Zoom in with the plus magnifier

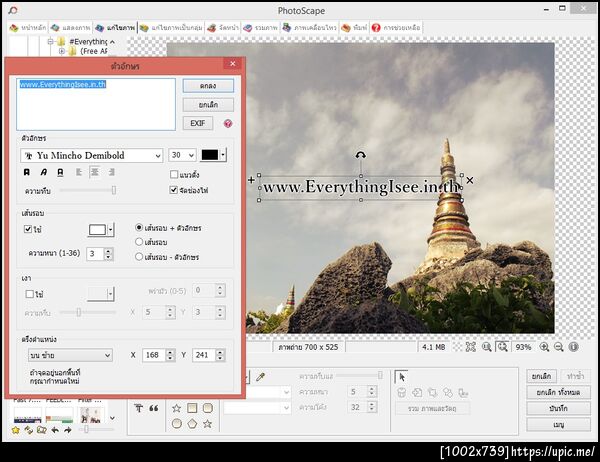[x=544, y=347]
